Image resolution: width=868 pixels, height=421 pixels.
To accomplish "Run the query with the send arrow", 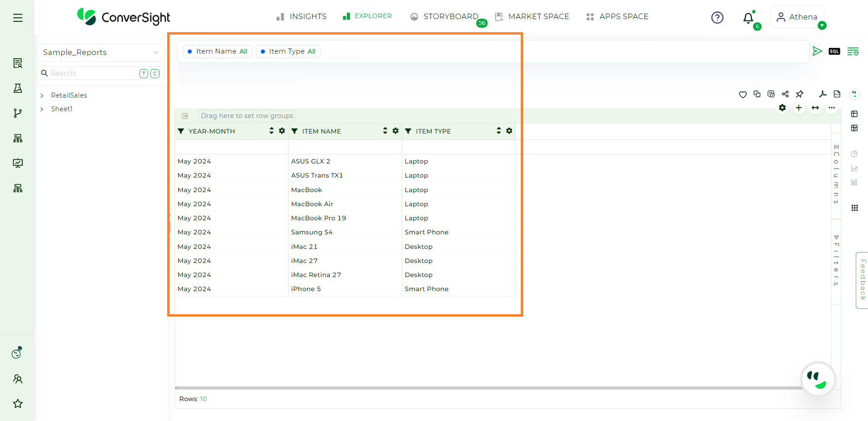I will 817,51.
